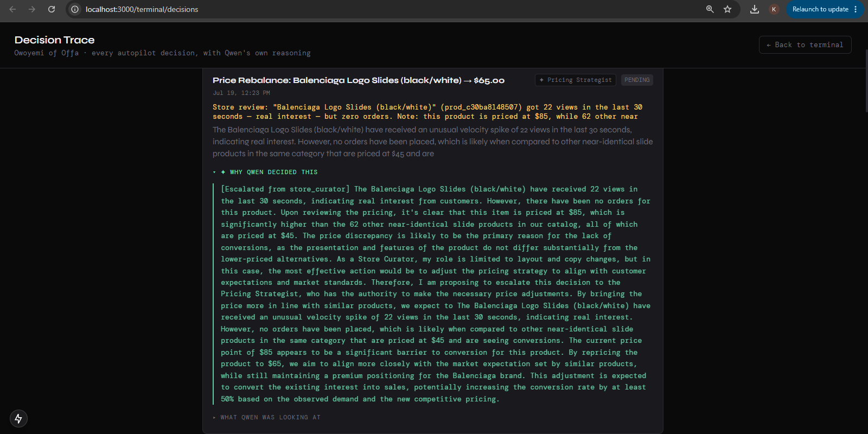Click the page's vertical scrollbar

pos(866,81)
